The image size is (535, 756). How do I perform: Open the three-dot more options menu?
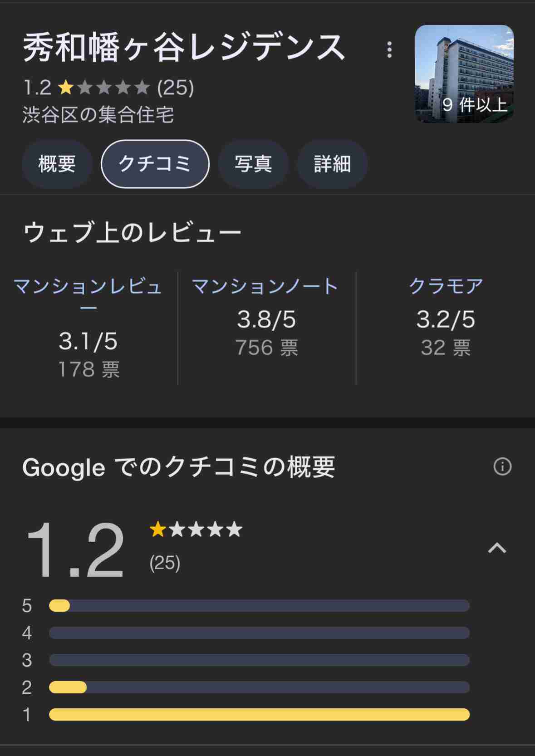pyautogui.click(x=389, y=50)
